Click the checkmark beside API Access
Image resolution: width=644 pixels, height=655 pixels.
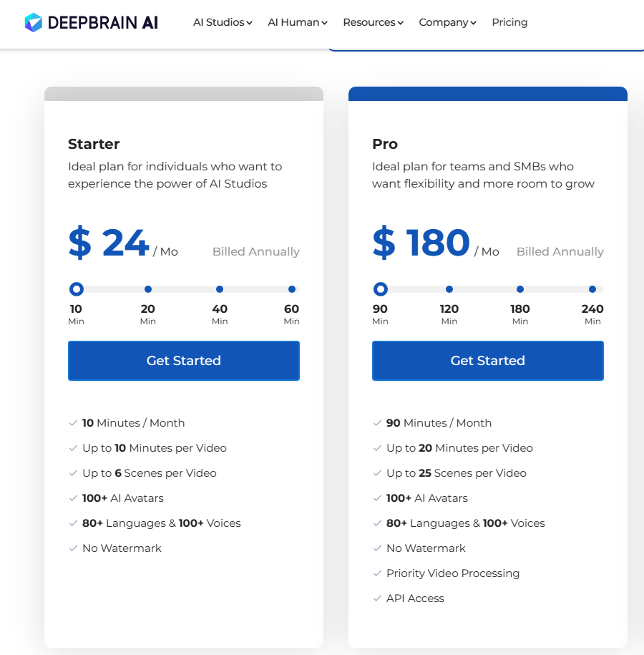click(x=377, y=598)
